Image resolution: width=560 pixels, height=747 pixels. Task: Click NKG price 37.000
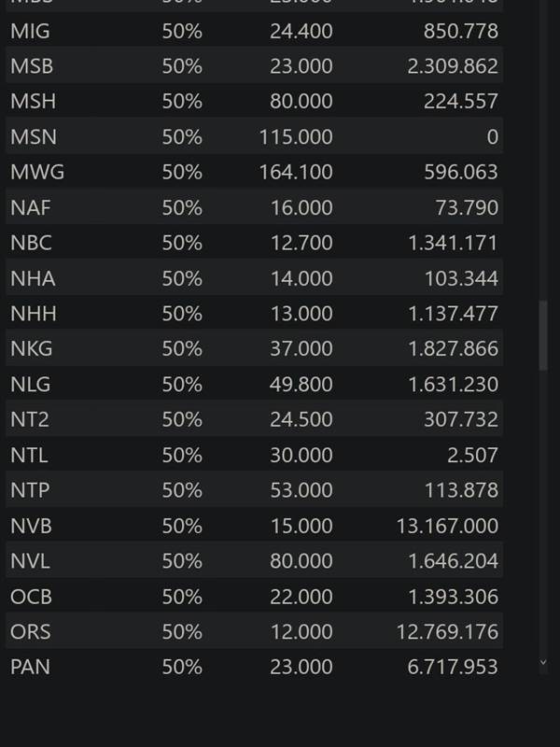(x=301, y=348)
